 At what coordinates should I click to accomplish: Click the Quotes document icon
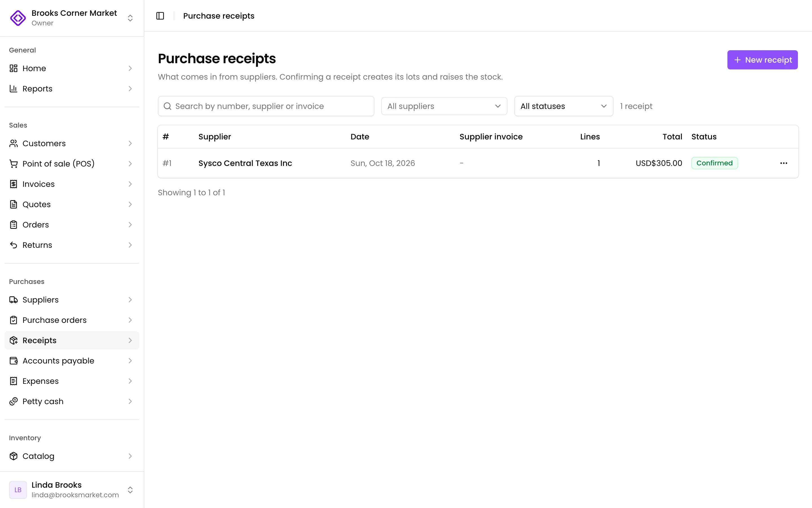[14, 204]
